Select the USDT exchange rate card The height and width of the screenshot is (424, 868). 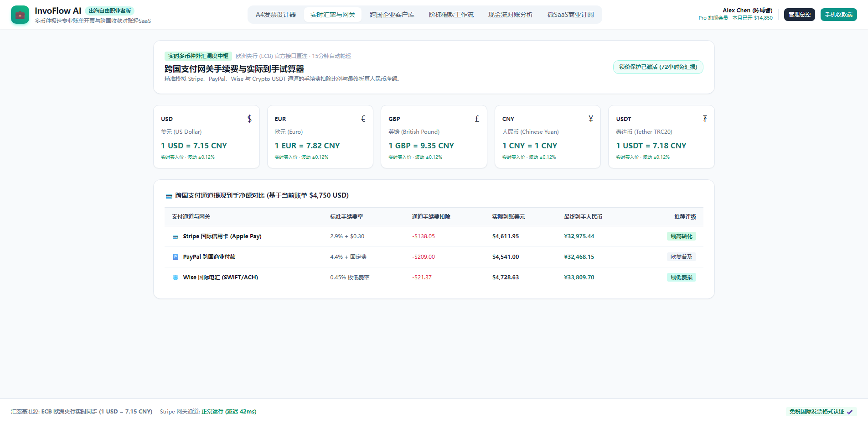pyautogui.click(x=661, y=137)
